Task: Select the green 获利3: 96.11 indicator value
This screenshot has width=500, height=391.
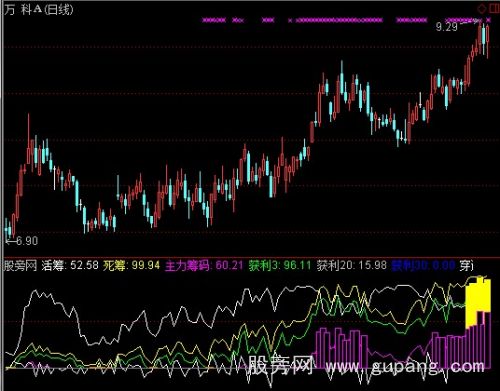Action: point(280,266)
